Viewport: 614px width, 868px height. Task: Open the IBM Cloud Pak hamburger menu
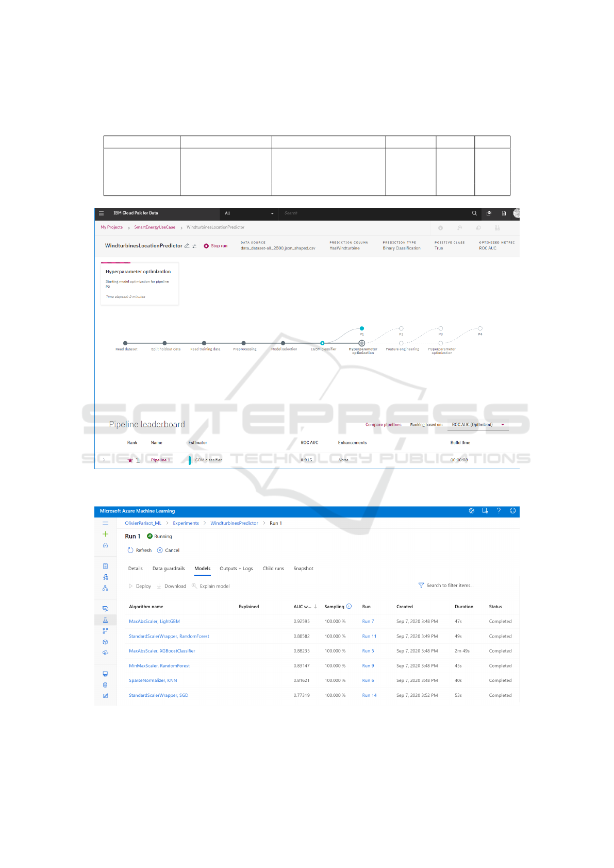[x=101, y=213]
